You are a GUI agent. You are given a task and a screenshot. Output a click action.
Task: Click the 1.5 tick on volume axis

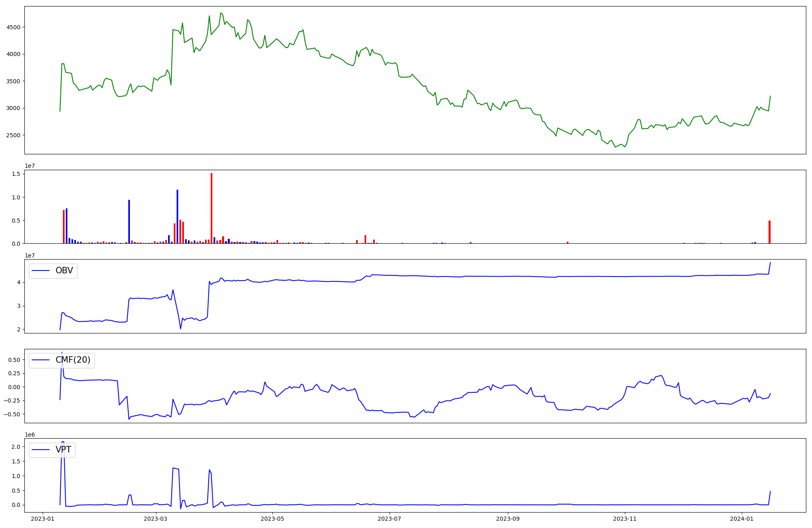16,174
